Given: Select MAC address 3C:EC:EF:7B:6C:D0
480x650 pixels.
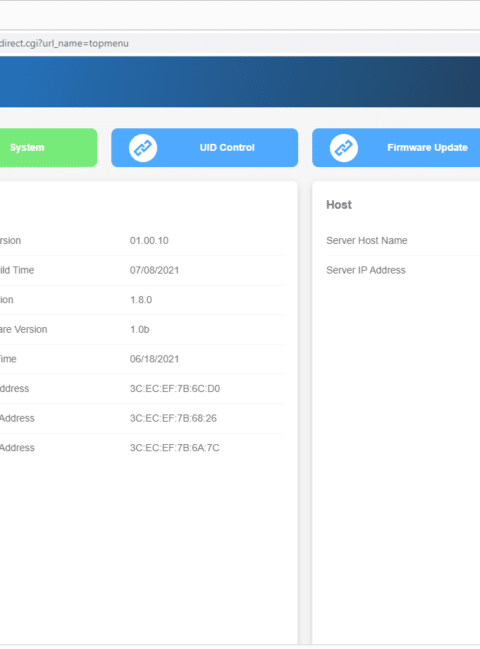Looking at the screenshot, I should coord(175,388).
